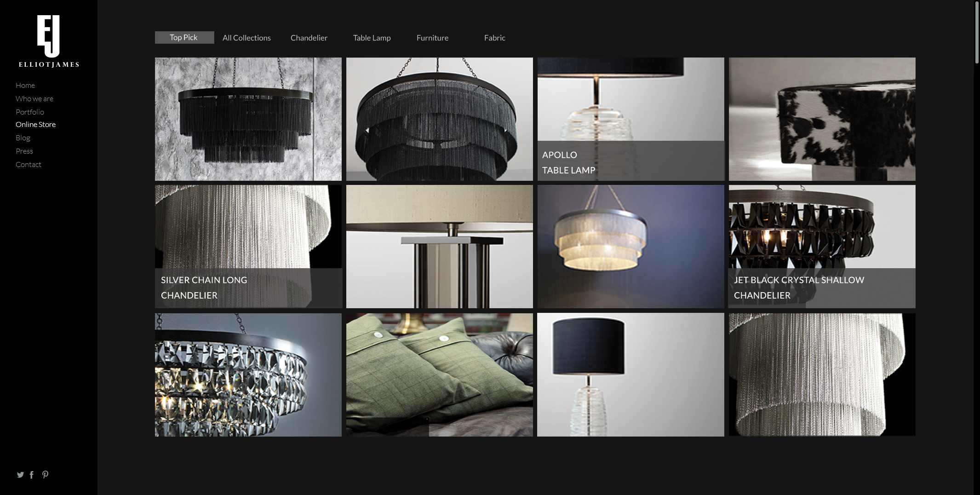Open the metal column lamp base thumbnail

click(x=440, y=247)
